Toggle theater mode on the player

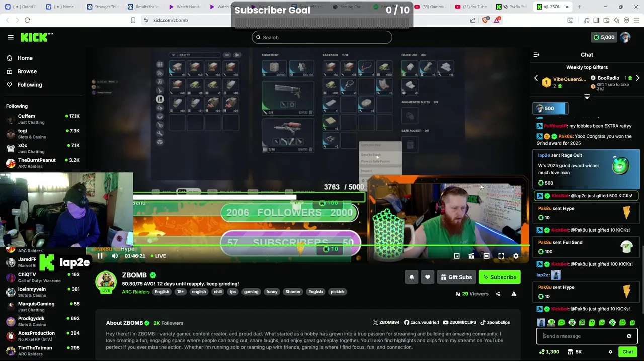pos(486,256)
